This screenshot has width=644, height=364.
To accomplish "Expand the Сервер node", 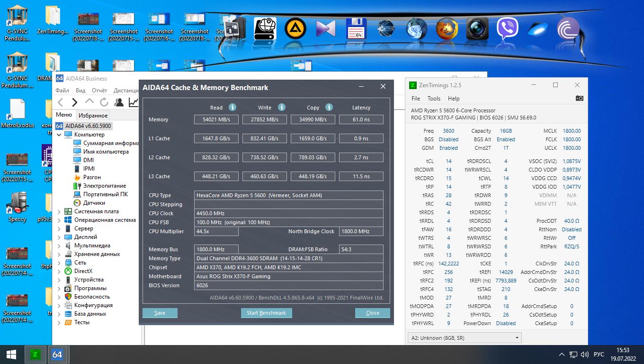I will pos(59,228).
